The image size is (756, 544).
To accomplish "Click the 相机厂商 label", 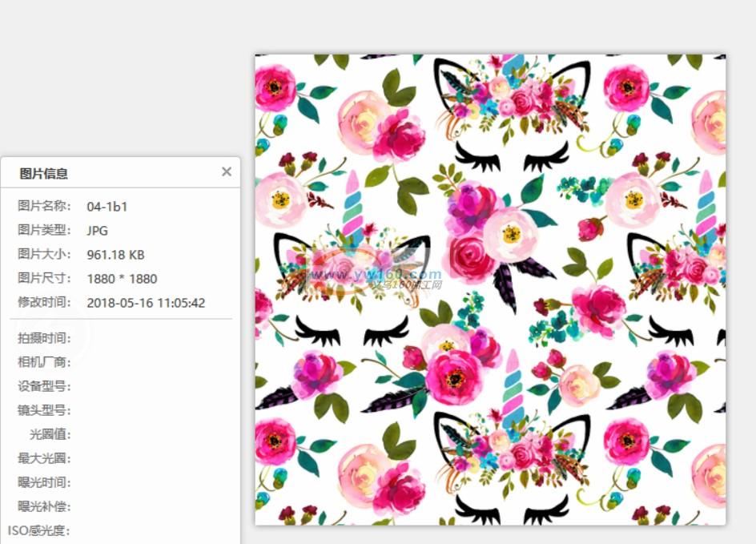I will click(x=45, y=362).
